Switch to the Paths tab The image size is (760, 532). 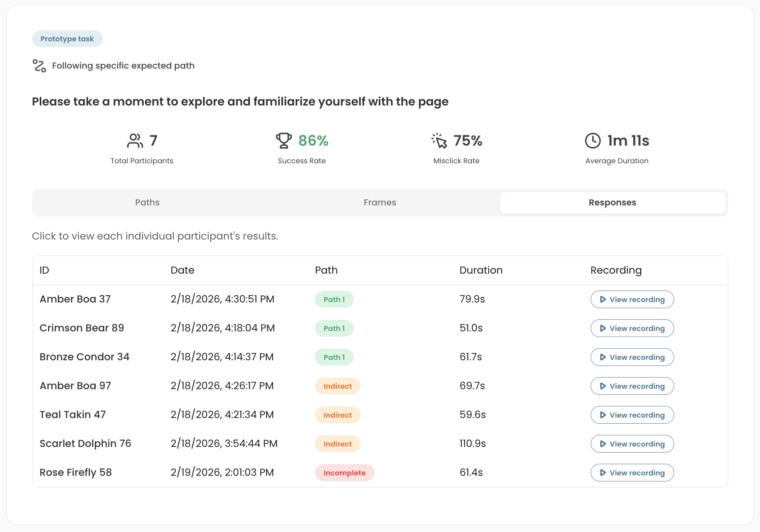(x=147, y=203)
